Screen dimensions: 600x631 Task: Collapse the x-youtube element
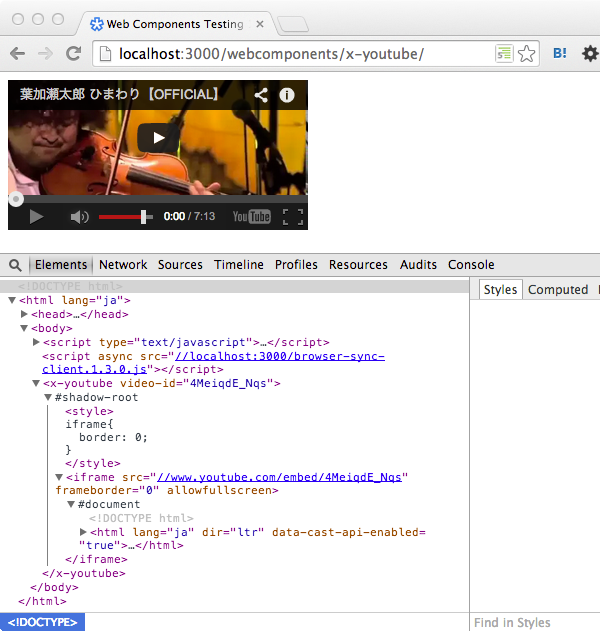click(36, 384)
